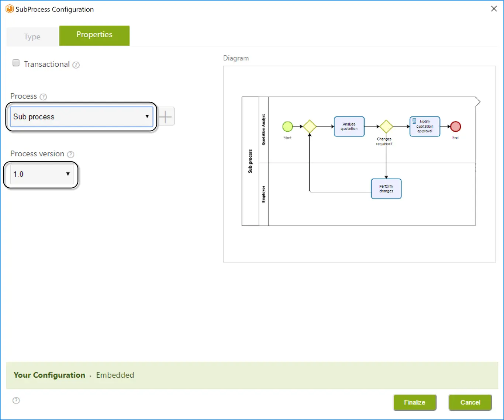
Task: Click the Quotation Analyst lane label
Action: click(x=263, y=129)
